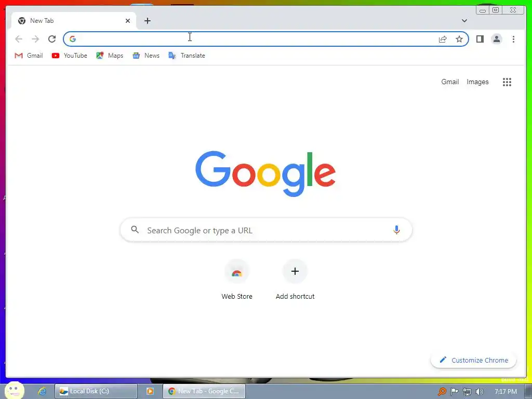Bookmark this tab with the star icon
Image resolution: width=532 pixels, height=399 pixels.
tap(459, 39)
